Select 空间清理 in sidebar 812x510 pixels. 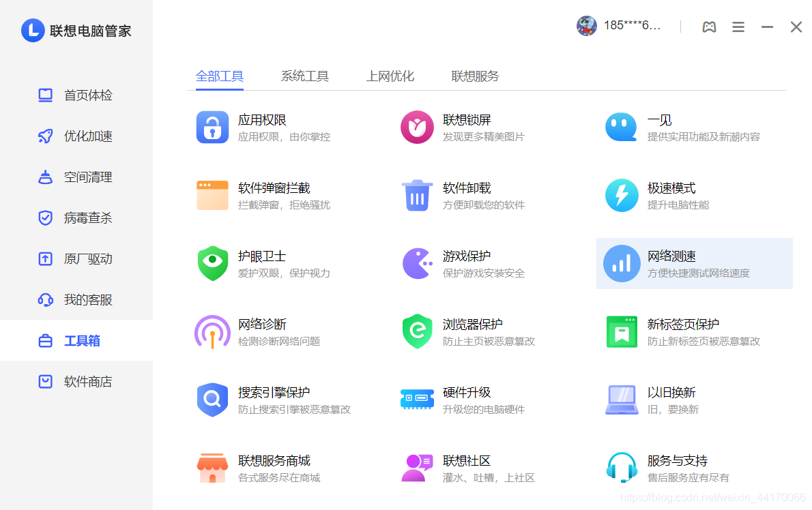(76, 177)
